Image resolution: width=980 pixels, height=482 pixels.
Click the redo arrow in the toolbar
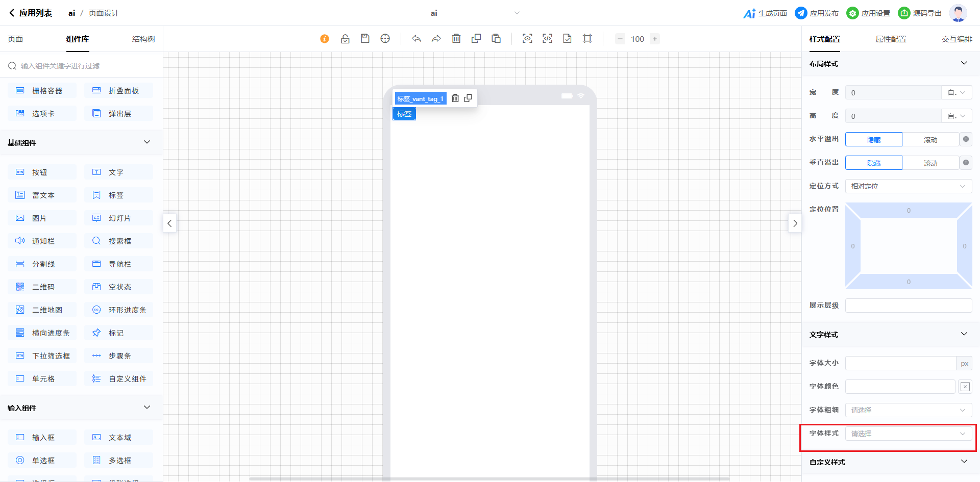click(436, 39)
